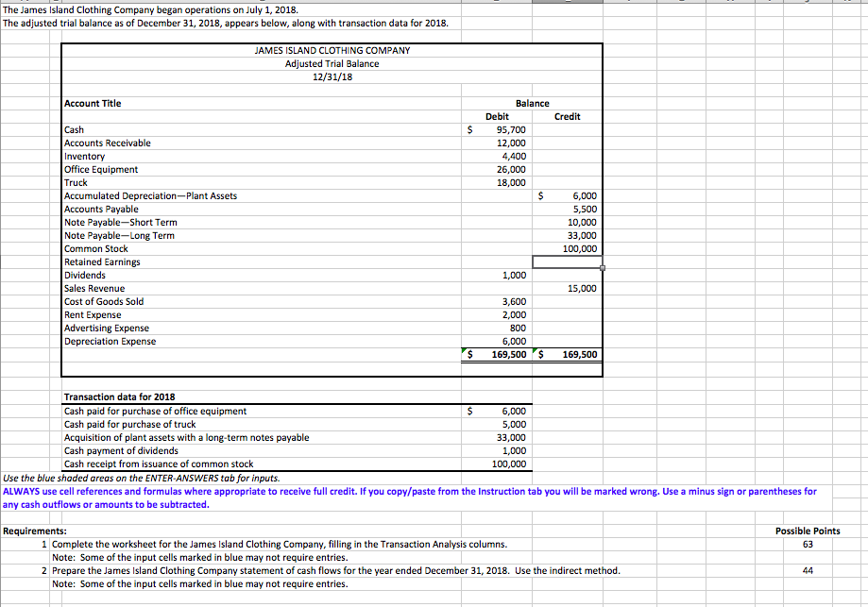This screenshot has height=607, width=868.
Task: Select Advertising Expense debit 800
Action: pyautogui.click(x=518, y=329)
